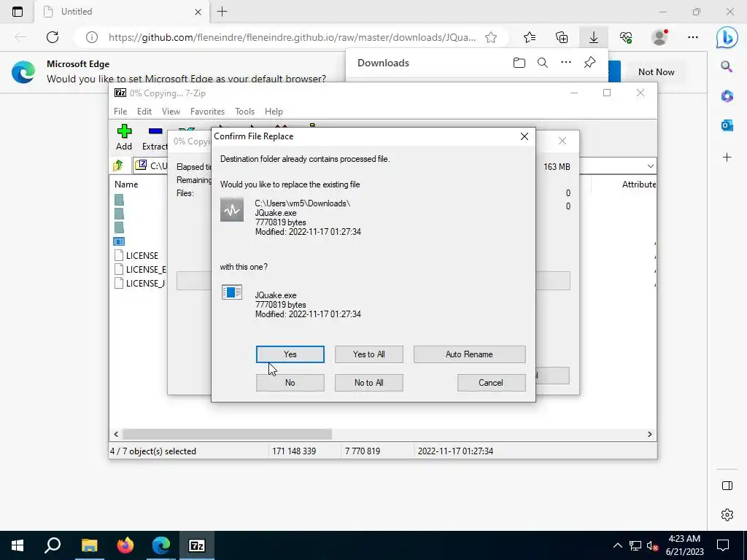The image size is (747, 560).
Task: Click the github URL address bar
Action: pyautogui.click(x=292, y=37)
